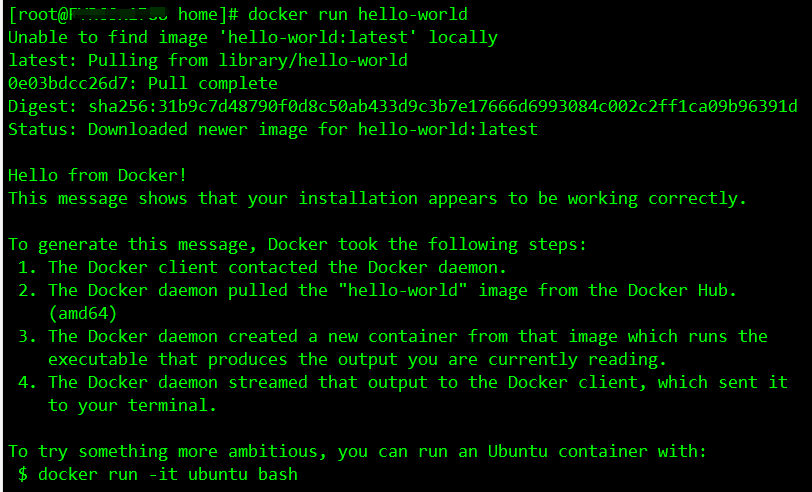Click the 'installation appears to be working' message
The image size is (812, 492).
[x=468, y=198]
